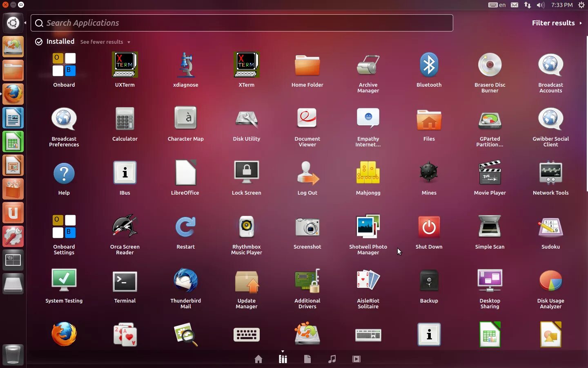
Task: Open Update Manager
Action: pyautogui.click(x=247, y=281)
